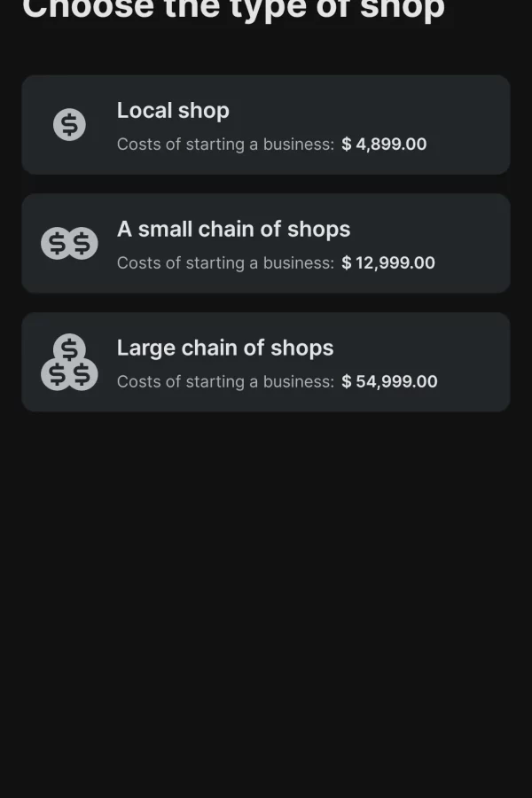Viewport: 532px width, 798px height.
Task: Click the double coin icon for small chain
Action: pos(69,243)
